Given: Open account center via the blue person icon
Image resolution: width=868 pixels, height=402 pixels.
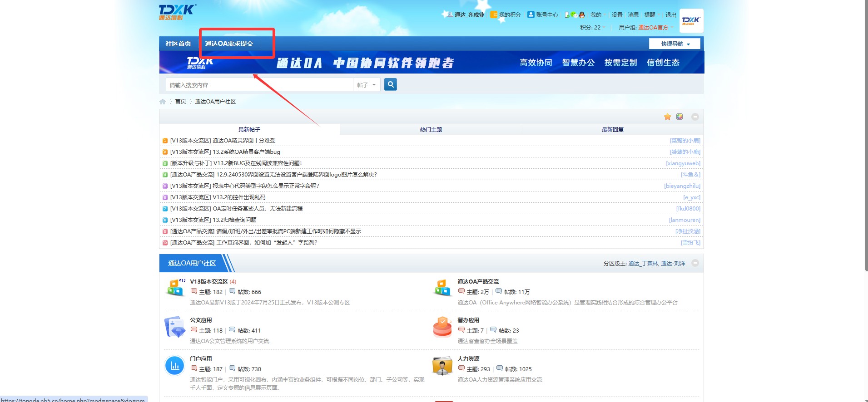Looking at the screenshot, I should 531,15.
